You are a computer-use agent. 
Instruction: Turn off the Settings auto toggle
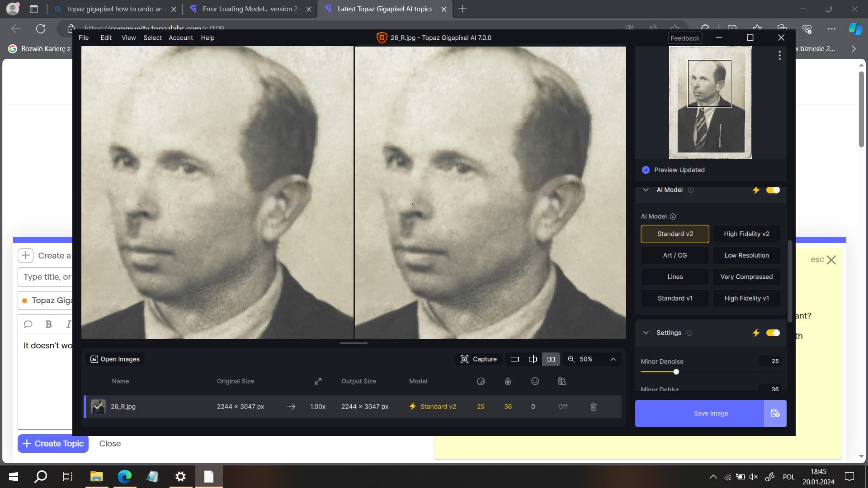(773, 333)
